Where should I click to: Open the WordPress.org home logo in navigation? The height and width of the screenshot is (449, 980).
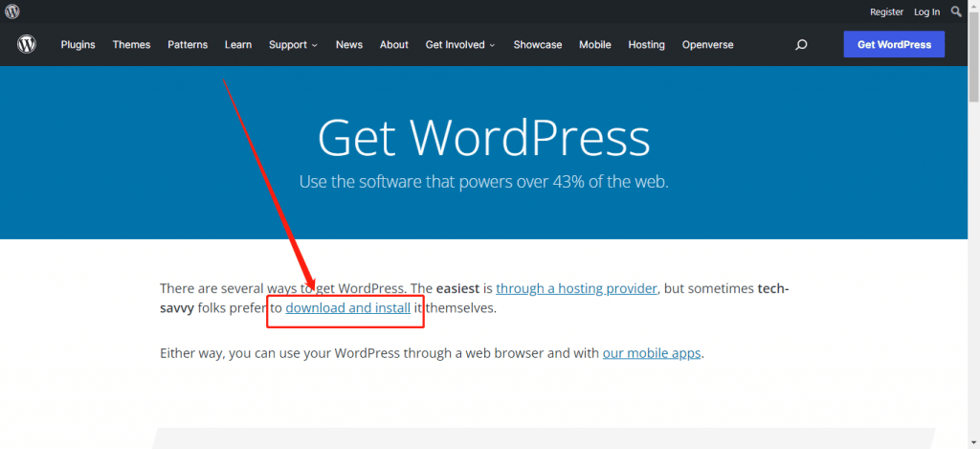coord(27,44)
